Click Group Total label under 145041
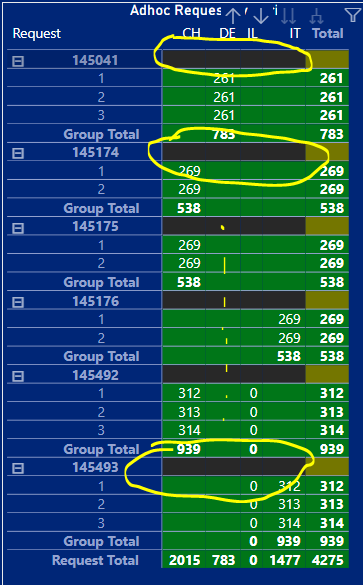 101,134
